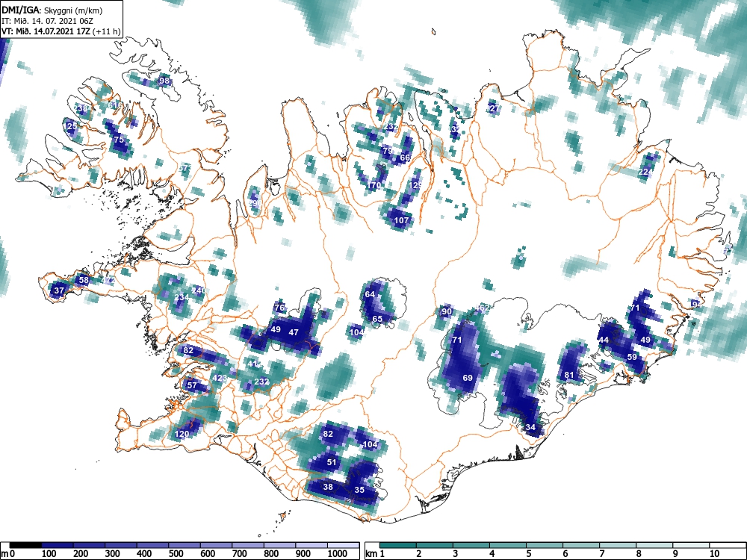Click the visibility value '234' in the west

[181, 297]
